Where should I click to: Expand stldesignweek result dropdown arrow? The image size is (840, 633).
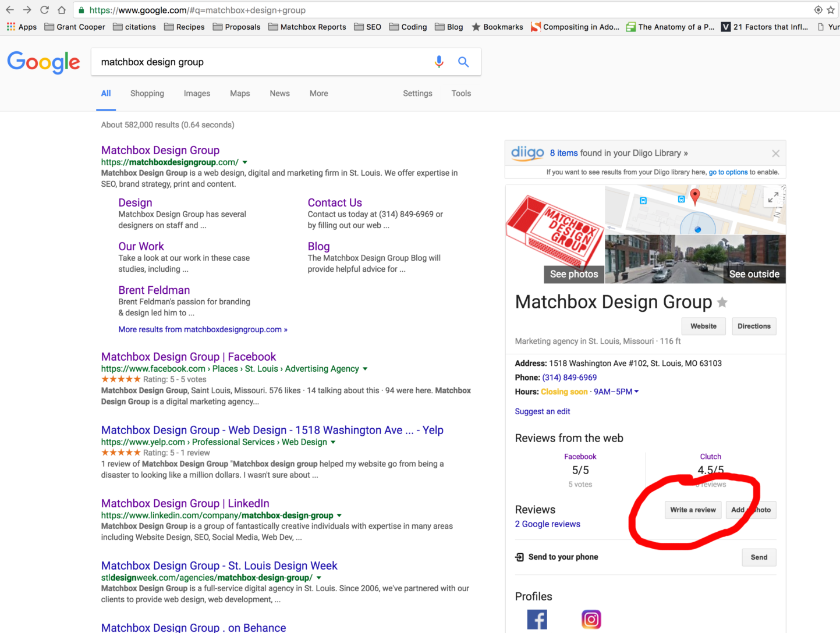pyautogui.click(x=319, y=578)
